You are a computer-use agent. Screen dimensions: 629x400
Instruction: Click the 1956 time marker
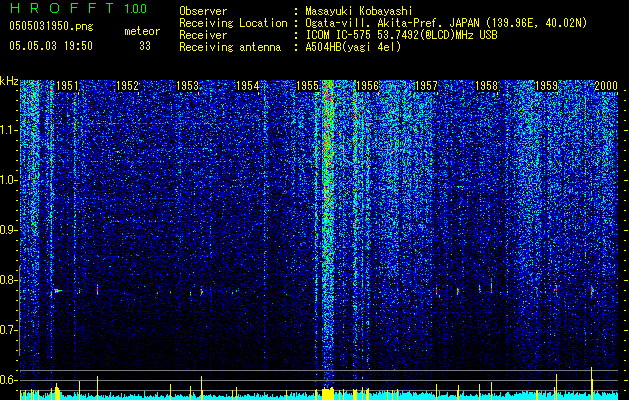(367, 86)
